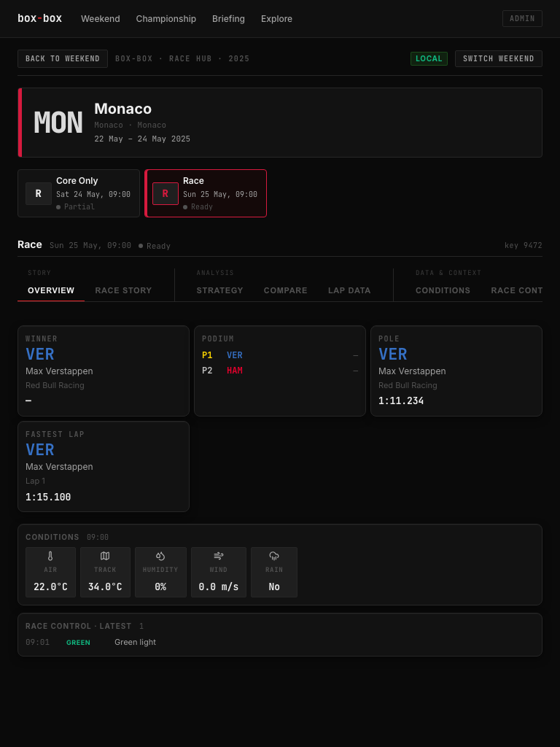Click the humidity droplet icon
The width and height of the screenshot is (560, 747).
160,556
